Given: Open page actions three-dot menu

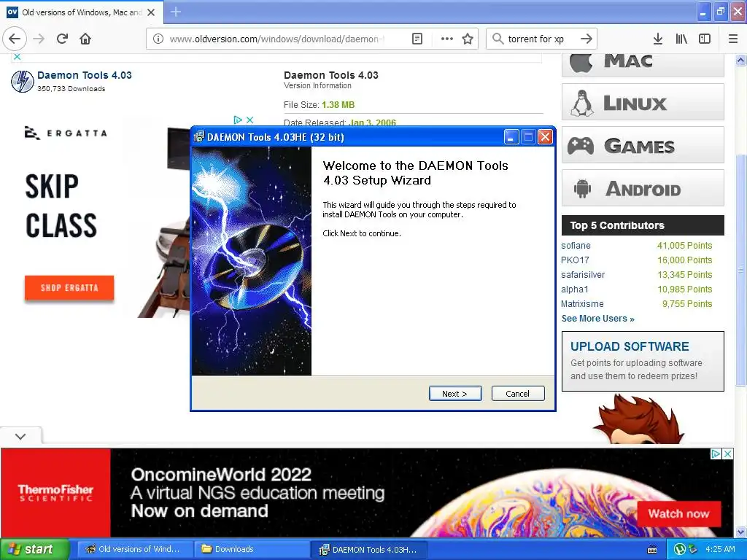Looking at the screenshot, I should coord(447,39).
